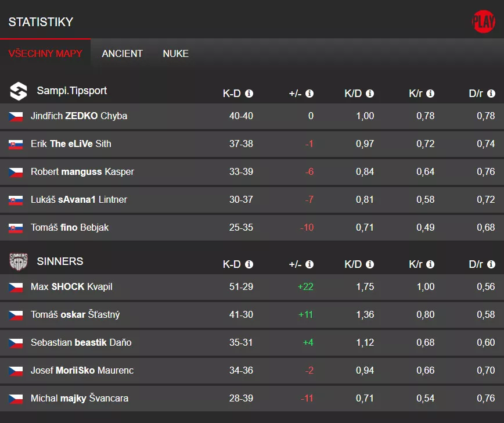Click the Michal majky Švancara row
The height and width of the screenshot is (423, 504).
pos(79,398)
